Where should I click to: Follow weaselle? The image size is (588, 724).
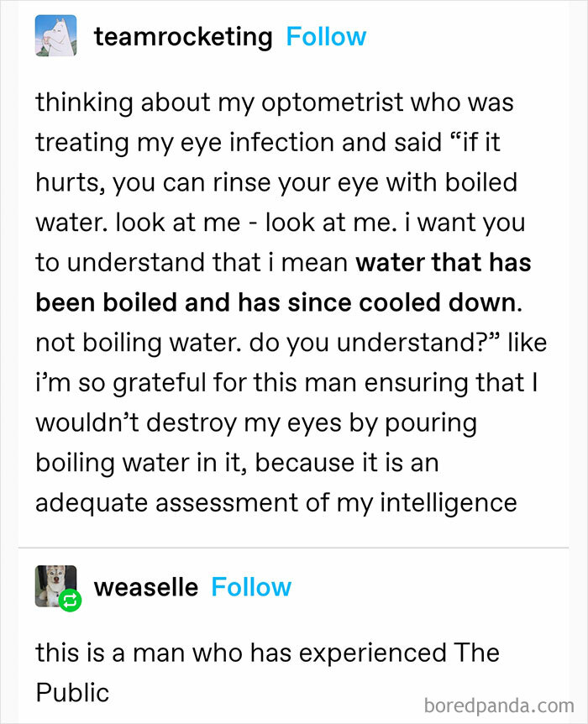point(252,587)
